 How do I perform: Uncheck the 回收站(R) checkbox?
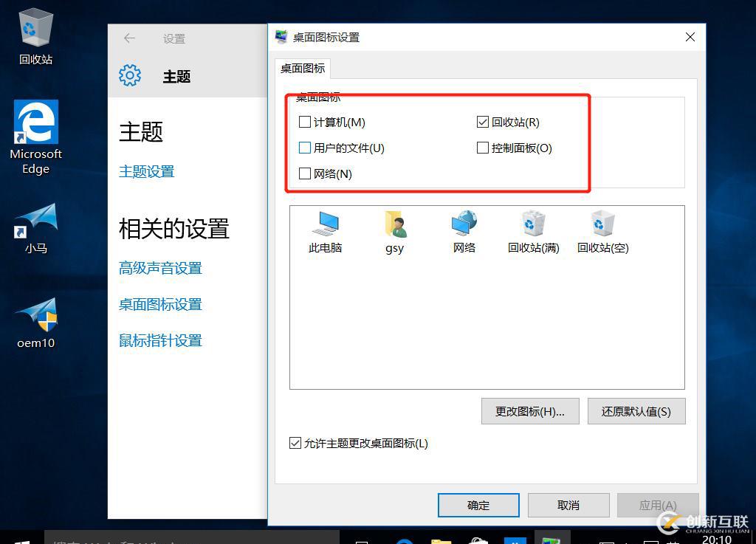coord(483,122)
